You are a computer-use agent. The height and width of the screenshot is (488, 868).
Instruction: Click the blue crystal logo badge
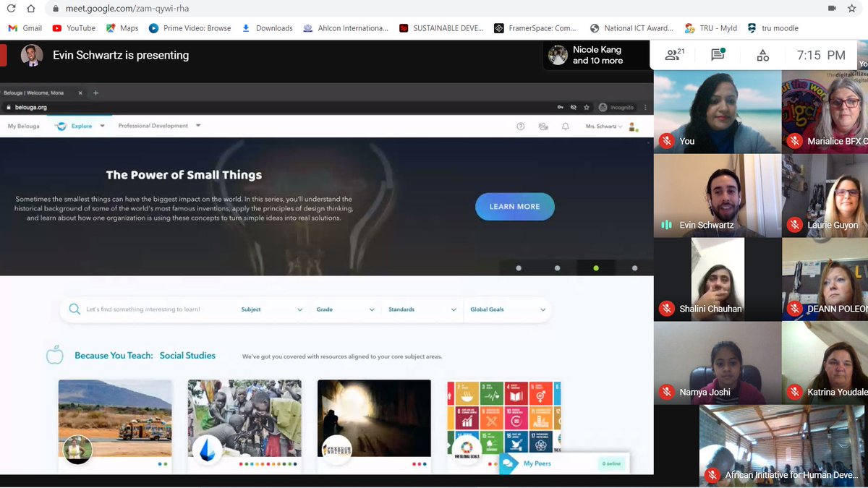pos(207,450)
